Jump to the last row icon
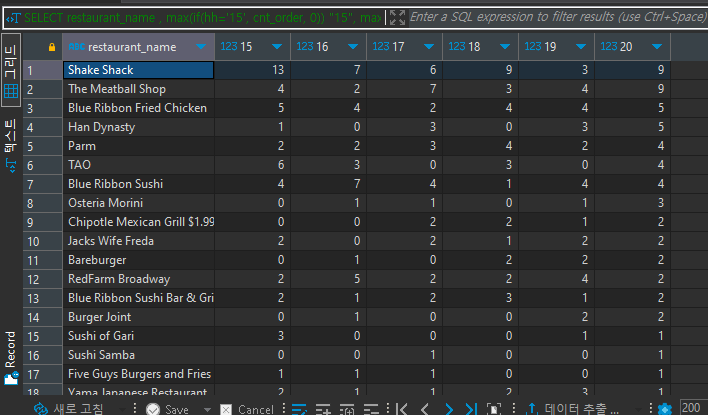The height and width of the screenshot is (415, 708). pos(471,409)
